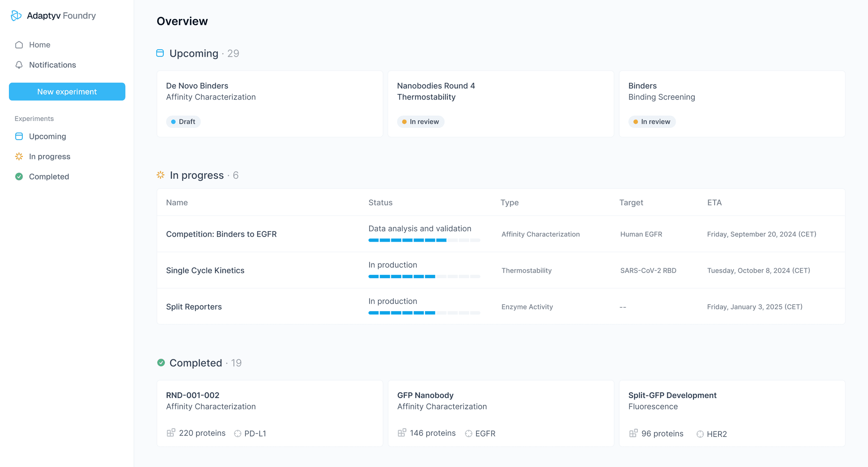
Task: Click the In review badge on Binders card
Action: pyautogui.click(x=652, y=122)
